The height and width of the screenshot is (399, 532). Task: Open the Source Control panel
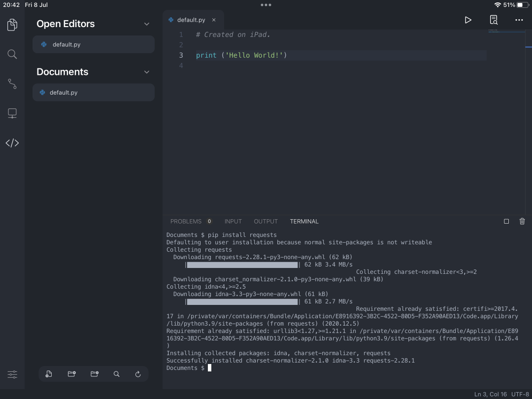[12, 84]
